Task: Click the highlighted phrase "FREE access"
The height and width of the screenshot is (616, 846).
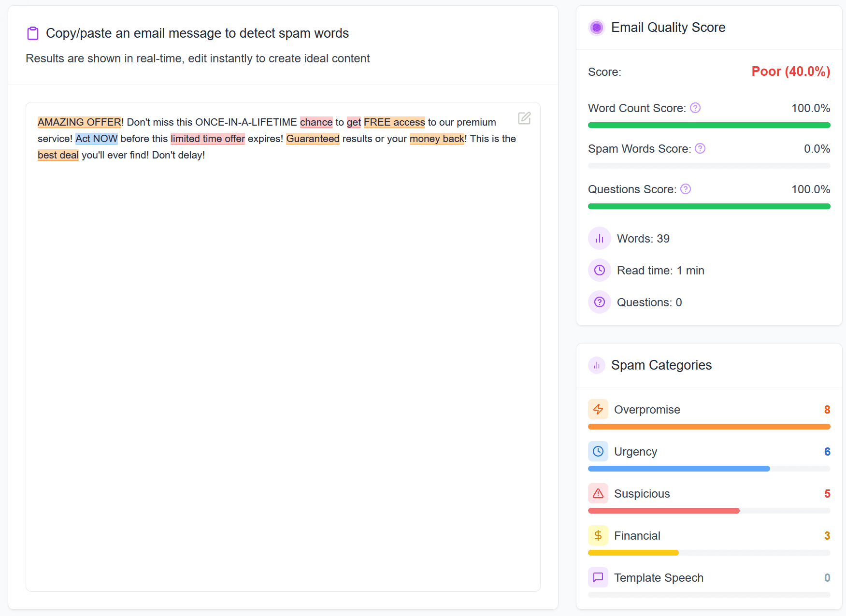Action: point(394,122)
